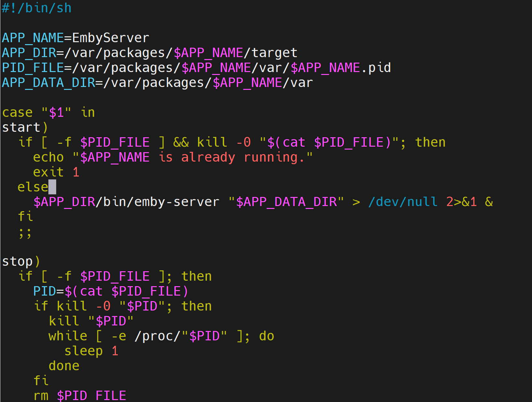
Task: Click the "start)" case label
Action: click(25, 128)
